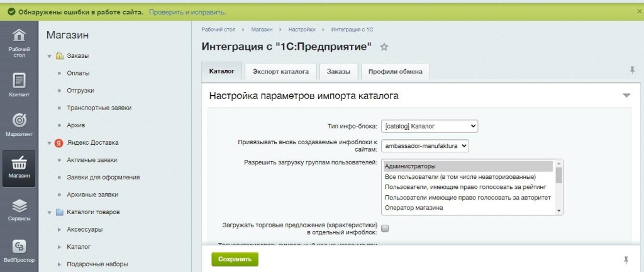
Task: Open the site binding ambassador-manufaktura dropdown
Action: tap(425, 146)
